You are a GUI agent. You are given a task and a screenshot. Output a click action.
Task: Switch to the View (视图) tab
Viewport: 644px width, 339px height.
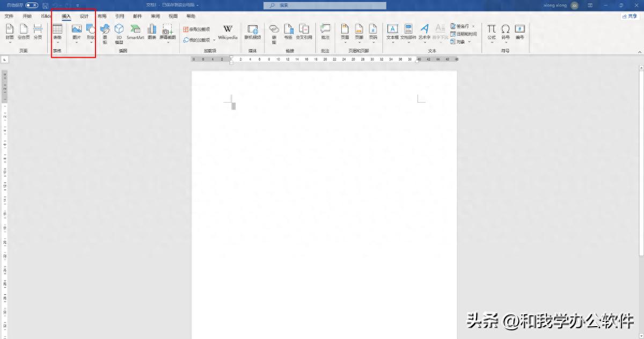pyautogui.click(x=173, y=16)
